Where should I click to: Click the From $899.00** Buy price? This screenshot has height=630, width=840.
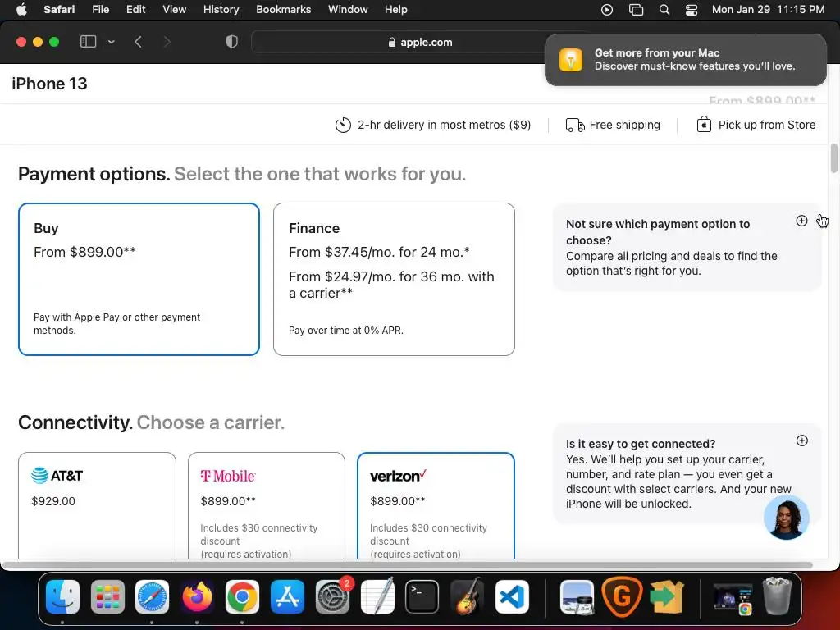click(x=84, y=252)
